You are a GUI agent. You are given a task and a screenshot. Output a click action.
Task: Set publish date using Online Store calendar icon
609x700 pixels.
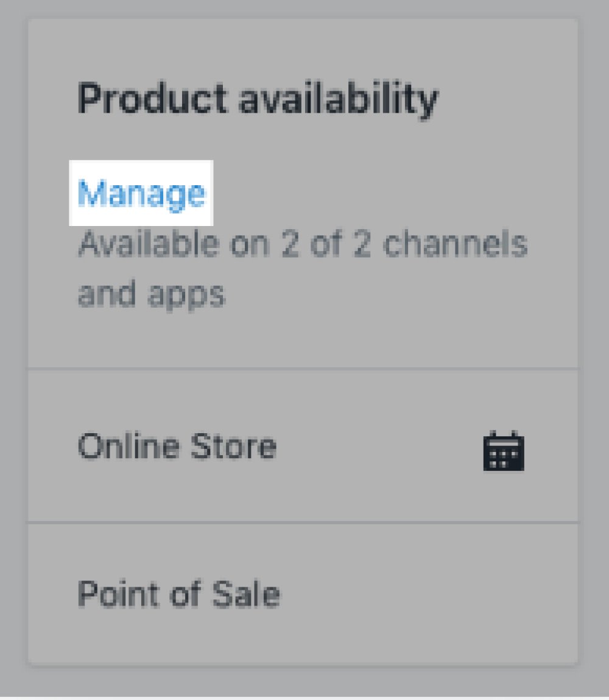(x=504, y=451)
